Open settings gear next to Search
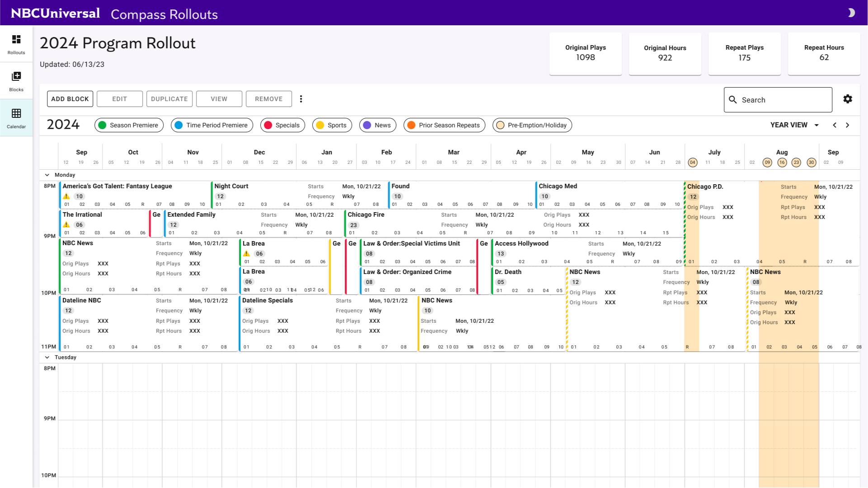The height and width of the screenshot is (488, 868). pos(848,99)
